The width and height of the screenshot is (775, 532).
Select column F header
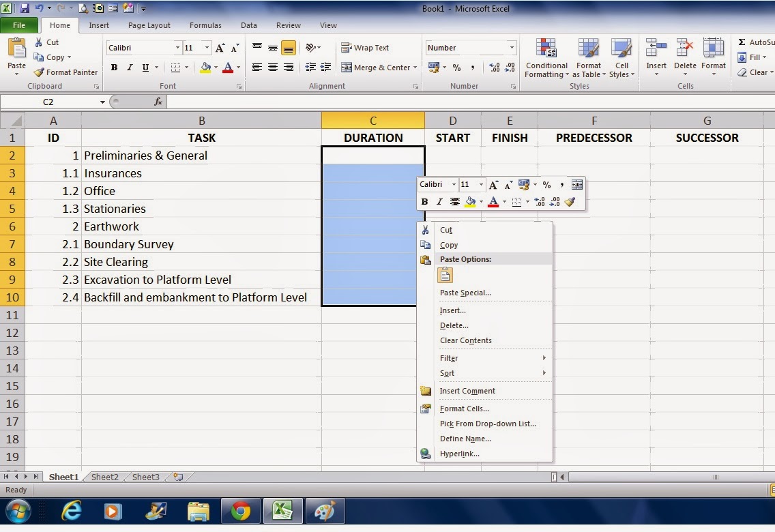(594, 121)
